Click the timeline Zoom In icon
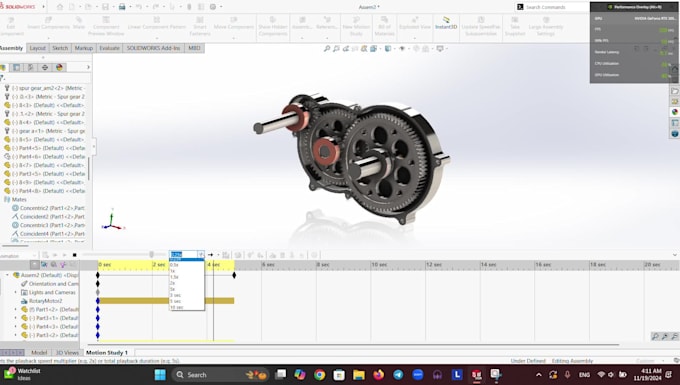 [x=665, y=336]
